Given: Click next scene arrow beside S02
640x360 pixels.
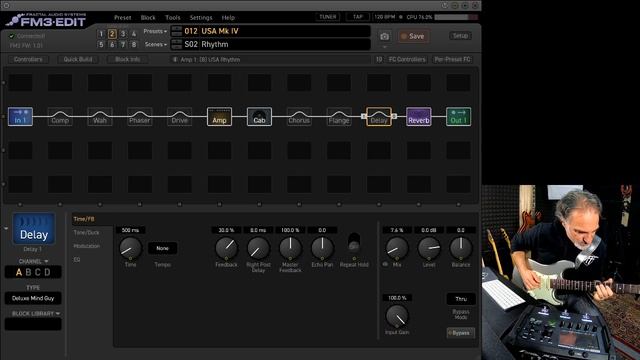Looking at the screenshot, I should click(177, 47).
